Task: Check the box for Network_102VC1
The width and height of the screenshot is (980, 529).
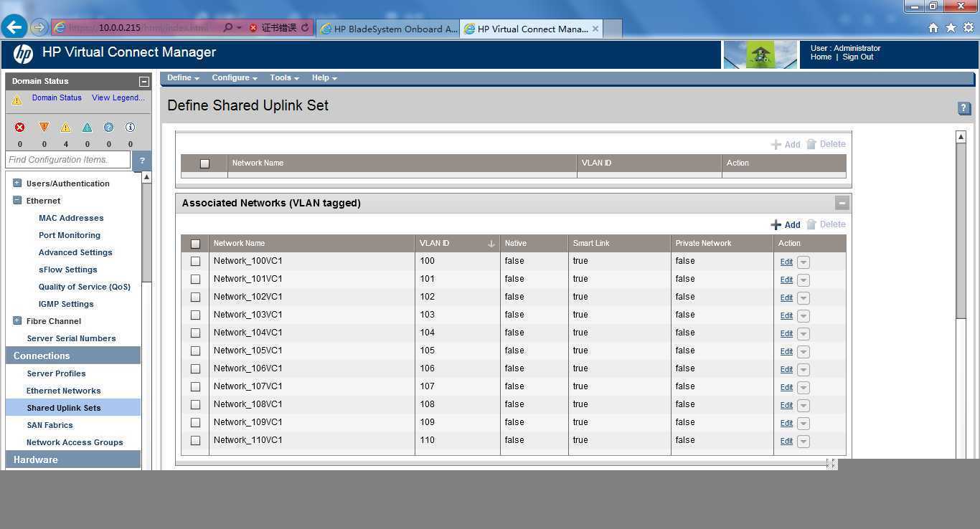Action: pos(195,297)
